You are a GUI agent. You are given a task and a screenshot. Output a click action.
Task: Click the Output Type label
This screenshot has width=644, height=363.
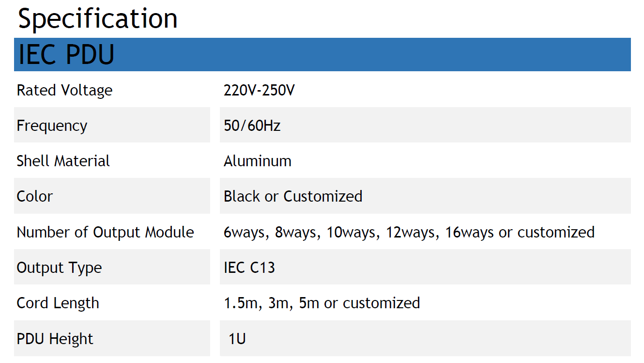59,268
